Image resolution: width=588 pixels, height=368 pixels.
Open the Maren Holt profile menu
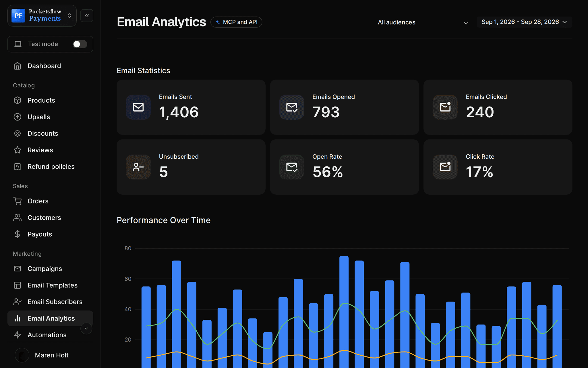tap(50, 355)
